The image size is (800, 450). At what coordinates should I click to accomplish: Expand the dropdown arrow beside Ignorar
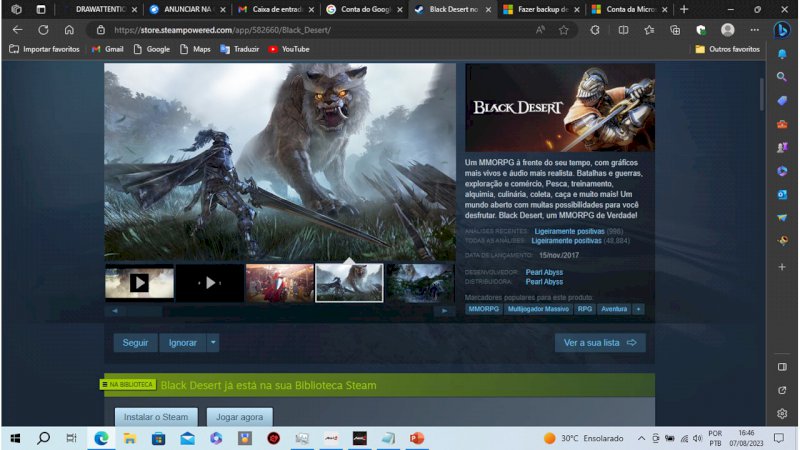pos(213,343)
